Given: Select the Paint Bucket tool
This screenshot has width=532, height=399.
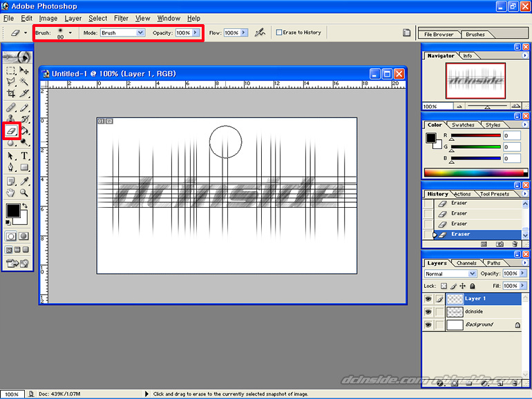Looking at the screenshot, I should pos(25,131).
